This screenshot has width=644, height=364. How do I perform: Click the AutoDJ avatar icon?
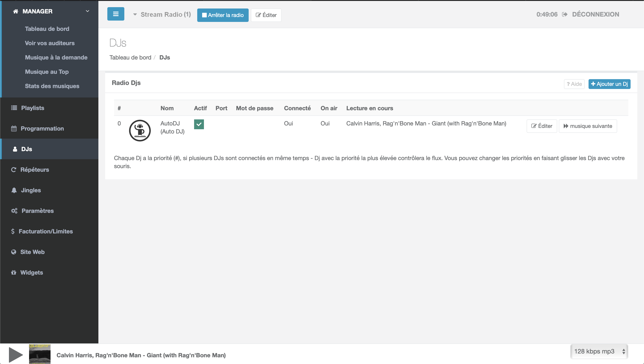click(x=140, y=131)
